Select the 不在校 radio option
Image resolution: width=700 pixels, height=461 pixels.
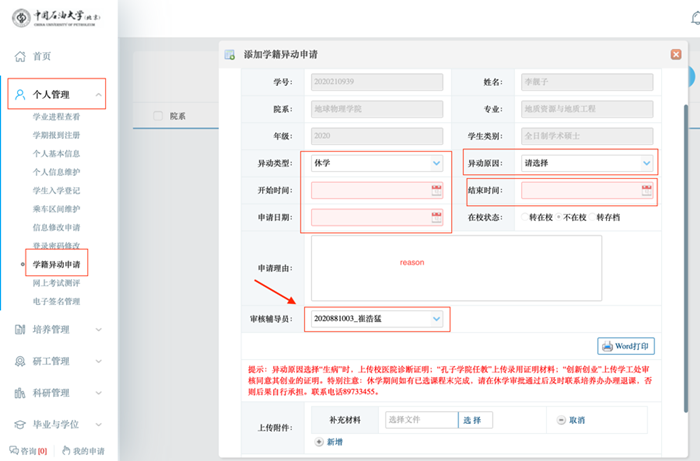click(558, 217)
